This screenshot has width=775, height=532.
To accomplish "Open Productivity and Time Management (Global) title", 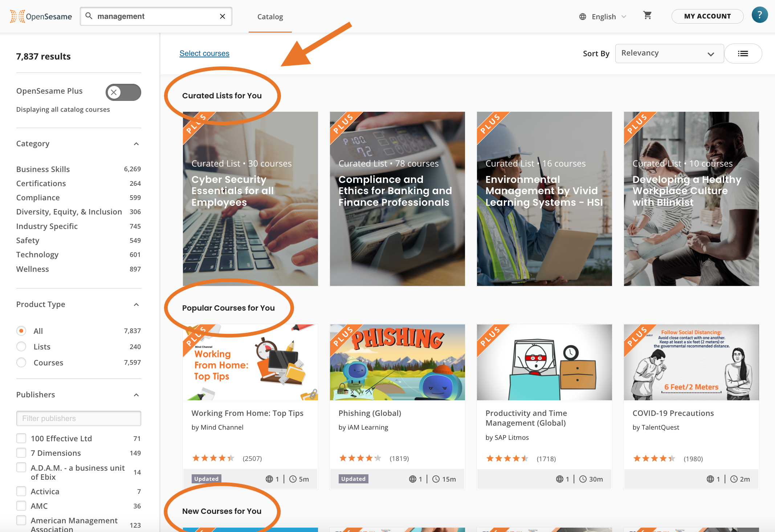I will [x=526, y=418].
